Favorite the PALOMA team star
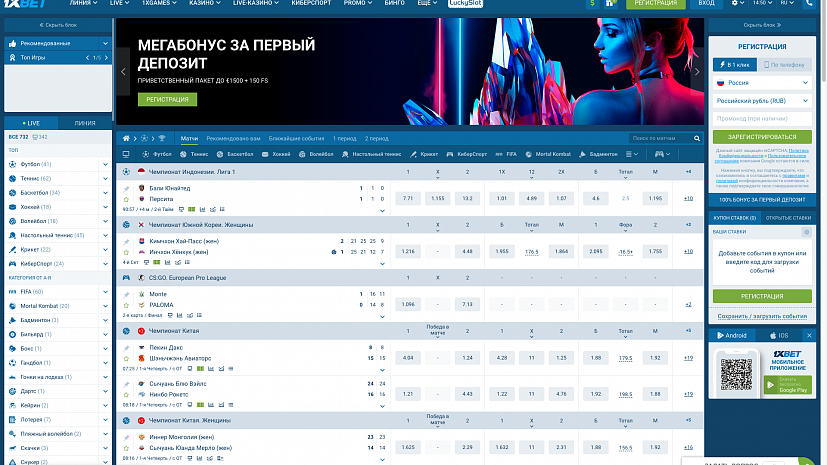 127,304
